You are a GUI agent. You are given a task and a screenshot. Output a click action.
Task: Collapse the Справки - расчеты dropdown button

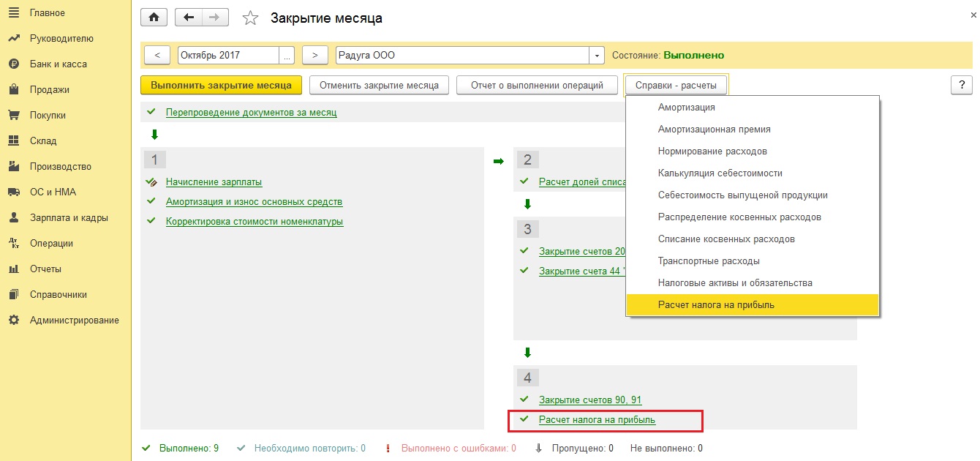(x=676, y=85)
